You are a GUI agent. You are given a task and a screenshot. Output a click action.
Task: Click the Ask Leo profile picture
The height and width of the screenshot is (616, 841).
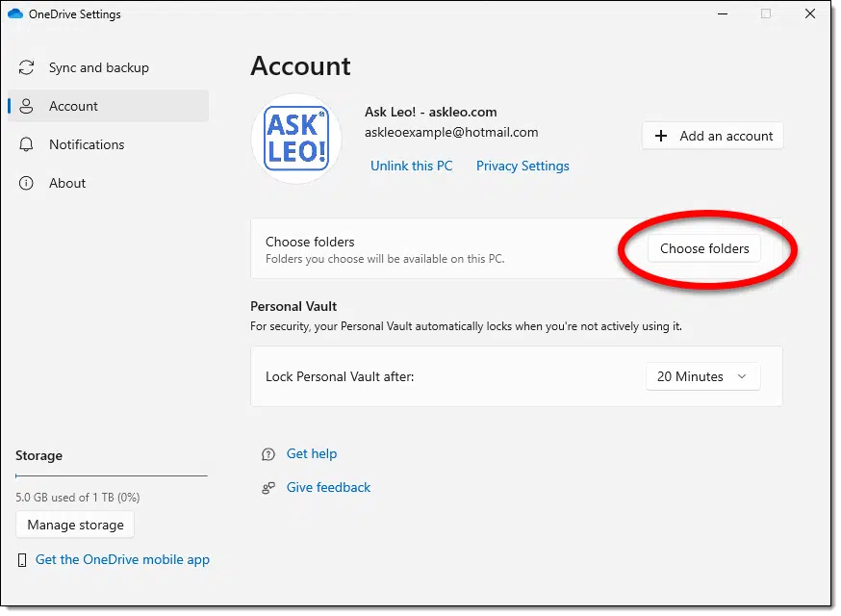(296, 139)
